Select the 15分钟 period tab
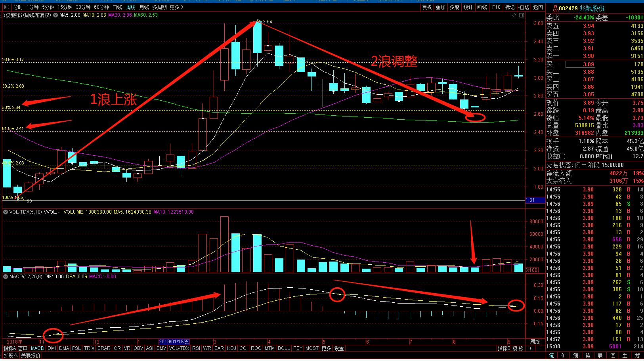 click(x=65, y=7)
